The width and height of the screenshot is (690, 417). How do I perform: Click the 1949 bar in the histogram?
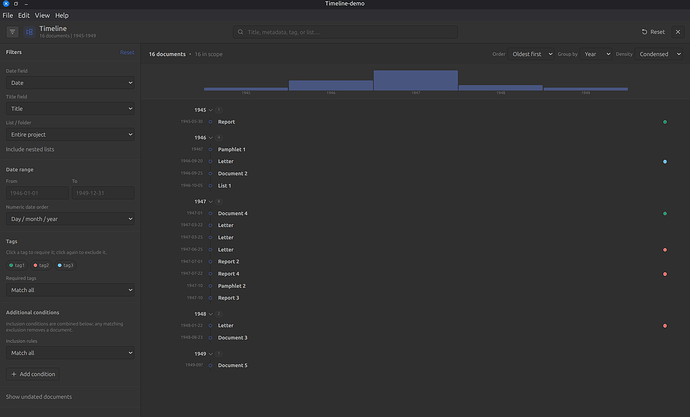pyautogui.click(x=586, y=89)
